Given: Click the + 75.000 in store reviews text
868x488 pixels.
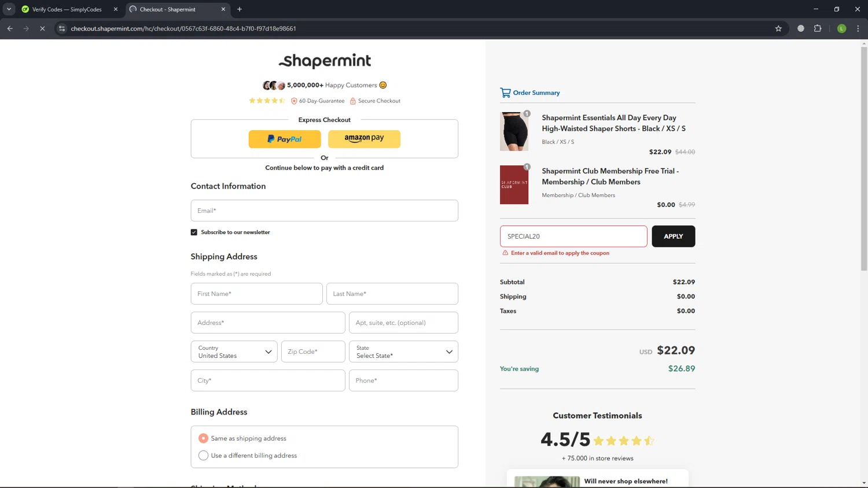Looking at the screenshot, I should 597,459.
